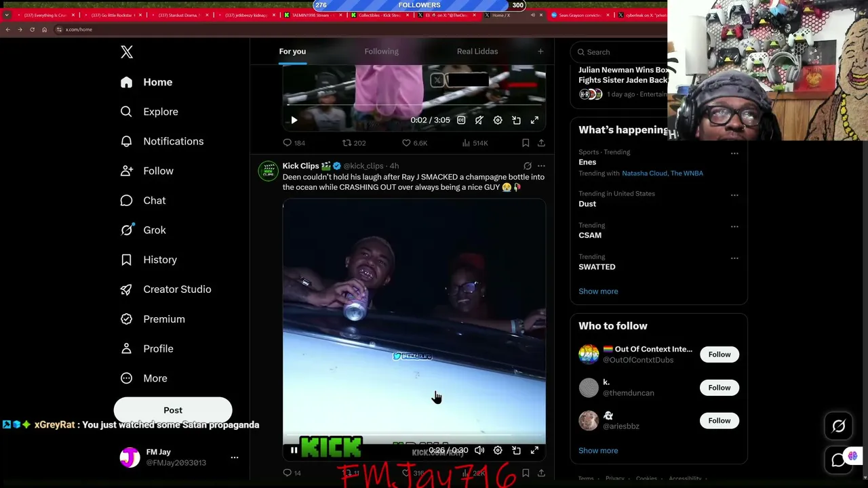Launch Grok from the left sidebar
The width and height of the screenshot is (868, 488).
(x=142, y=230)
